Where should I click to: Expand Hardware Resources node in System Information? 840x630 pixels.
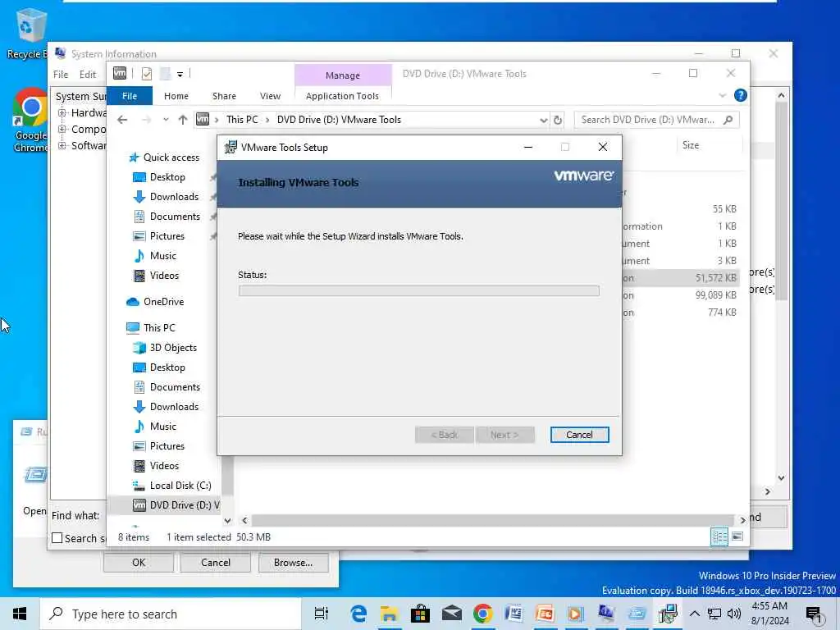tap(62, 113)
